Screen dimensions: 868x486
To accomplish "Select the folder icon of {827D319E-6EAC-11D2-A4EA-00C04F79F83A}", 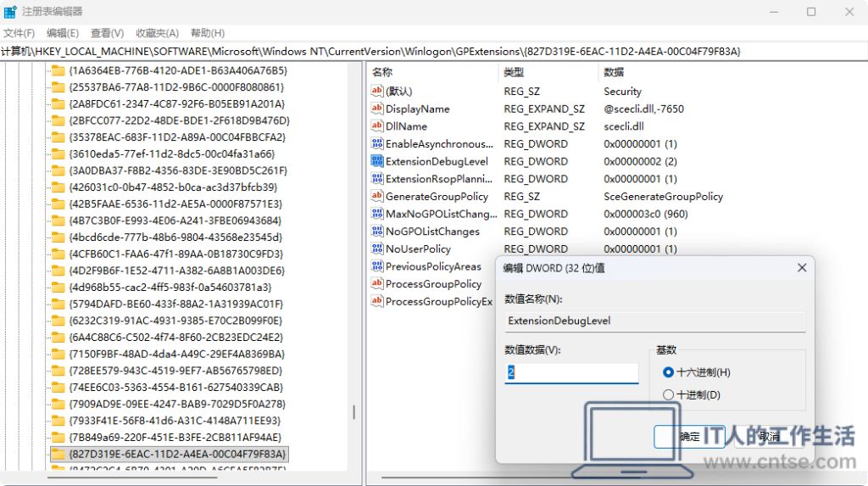I will click(58, 454).
